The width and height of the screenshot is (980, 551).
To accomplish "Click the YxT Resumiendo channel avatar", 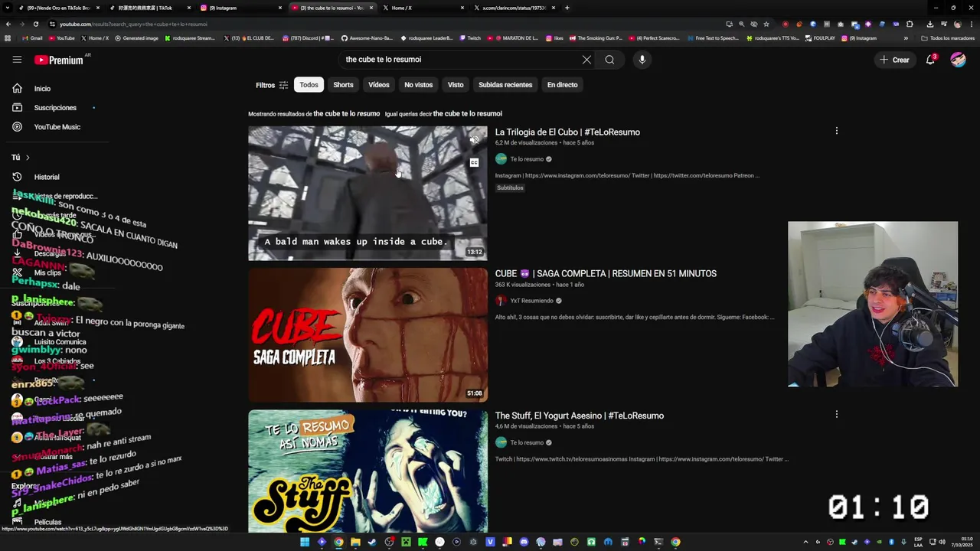I will [501, 301].
